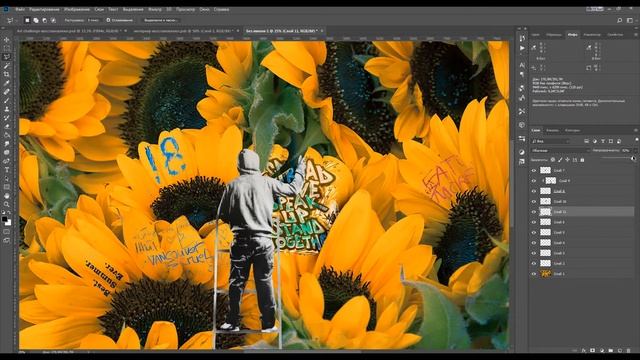Click the Intersect with Selection icon
This screenshot has height=360, width=640.
click(x=53, y=20)
